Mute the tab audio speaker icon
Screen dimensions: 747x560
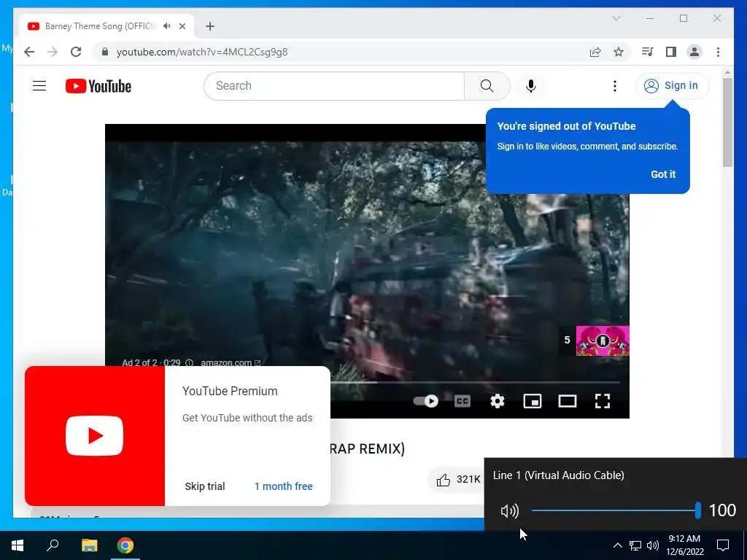[167, 26]
